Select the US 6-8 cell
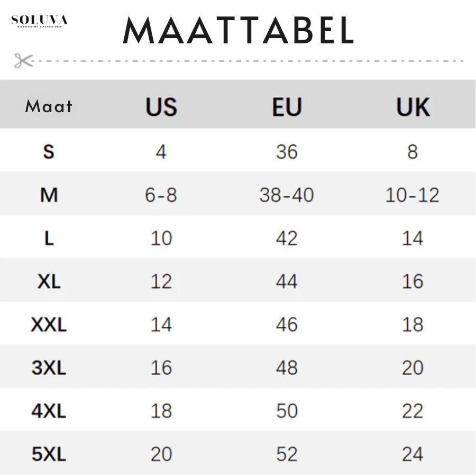Viewport: 476px width, 476px height. click(x=161, y=196)
